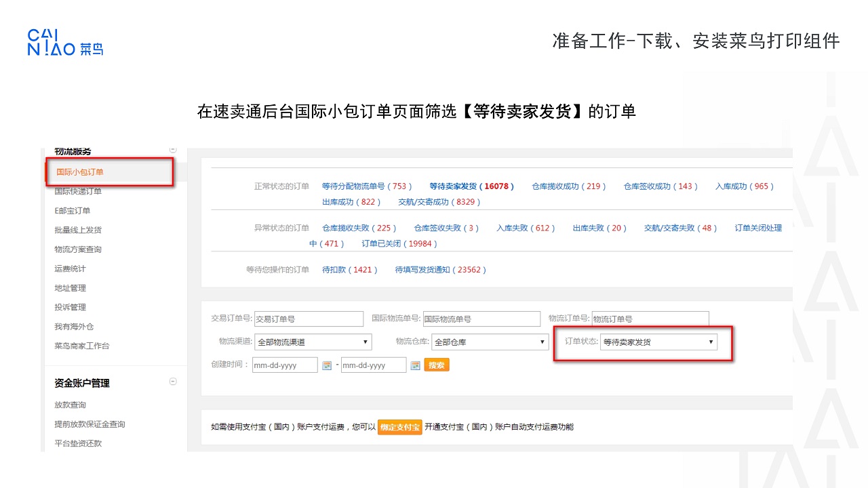This screenshot has width=868, height=488.
Task: Click the end creation date field
Action: 374,365
